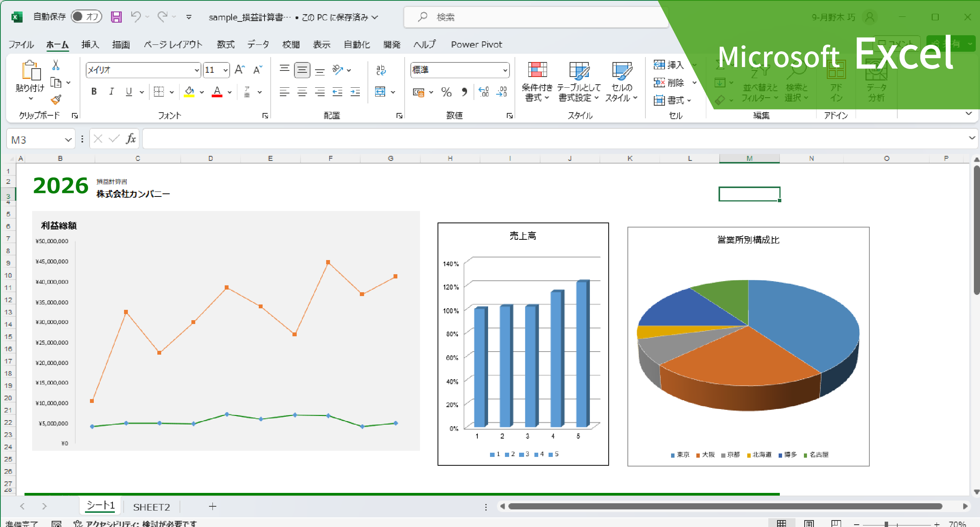The width and height of the screenshot is (980, 527).
Task: Click the Format Painter brush icon
Action: pos(56,100)
